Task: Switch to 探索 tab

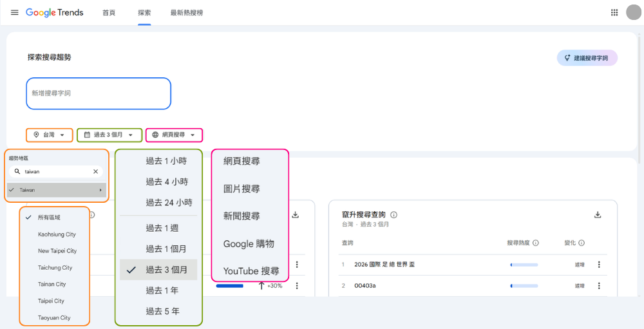Action: coord(144,13)
